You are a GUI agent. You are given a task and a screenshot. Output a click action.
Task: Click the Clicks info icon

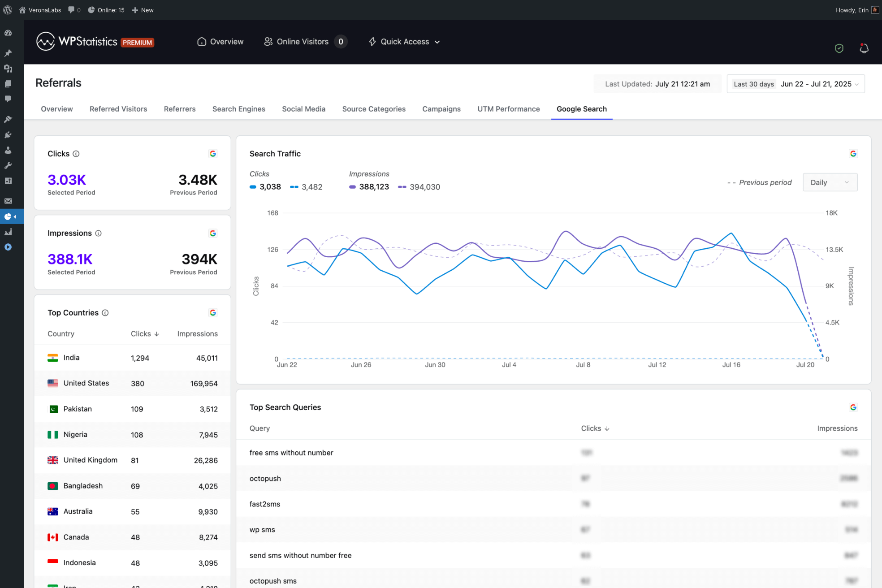tap(76, 154)
